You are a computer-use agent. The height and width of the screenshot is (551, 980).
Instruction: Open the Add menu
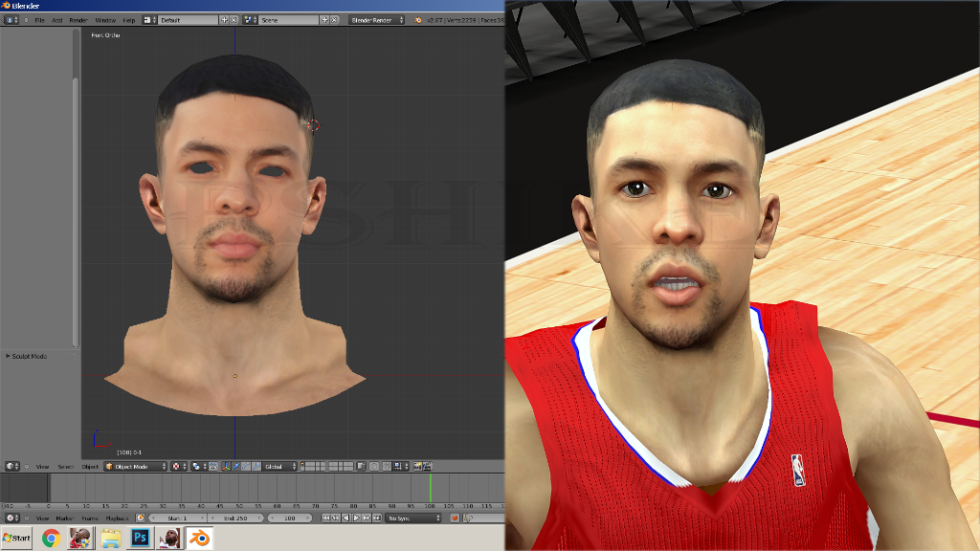coord(56,20)
